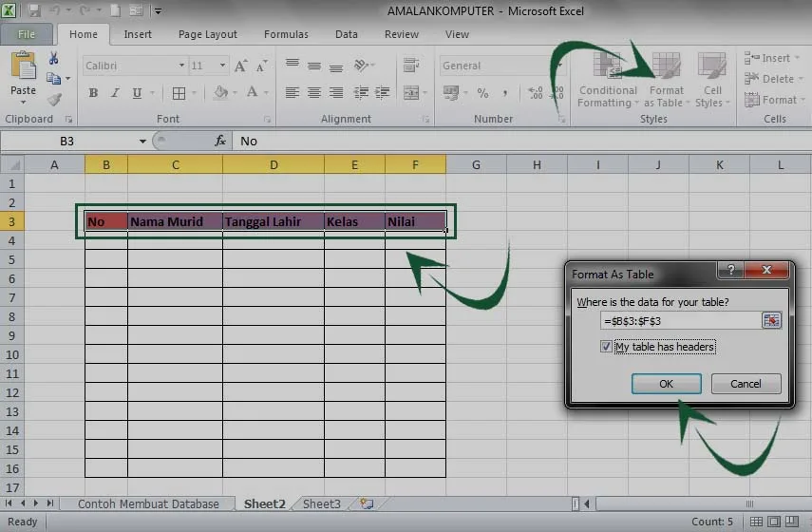Image resolution: width=812 pixels, height=532 pixels.
Task: Click the collapse dialog range selector icon
Action: pos(771,321)
